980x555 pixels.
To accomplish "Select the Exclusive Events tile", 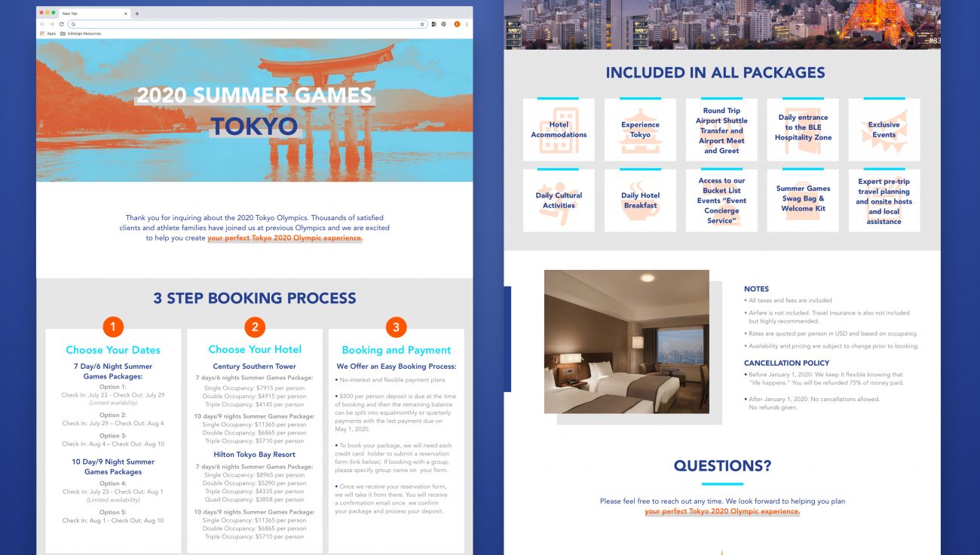I will click(884, 130).
